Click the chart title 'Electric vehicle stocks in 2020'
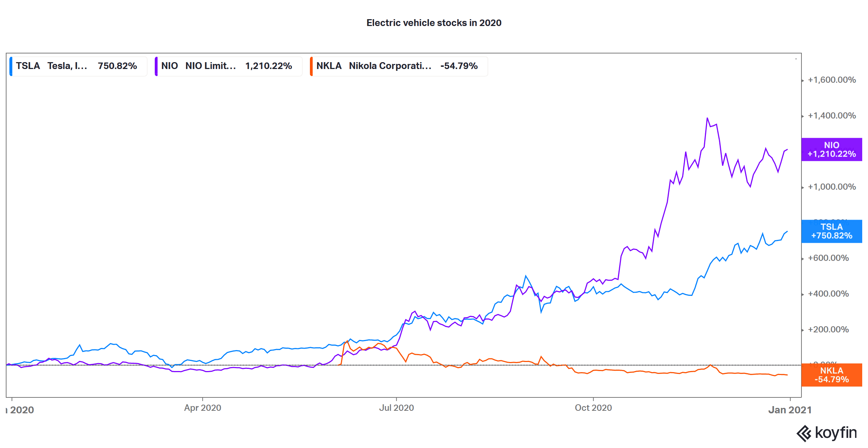Screen dimensions: 868x448 pyautogui.click(x=434, y=23)
